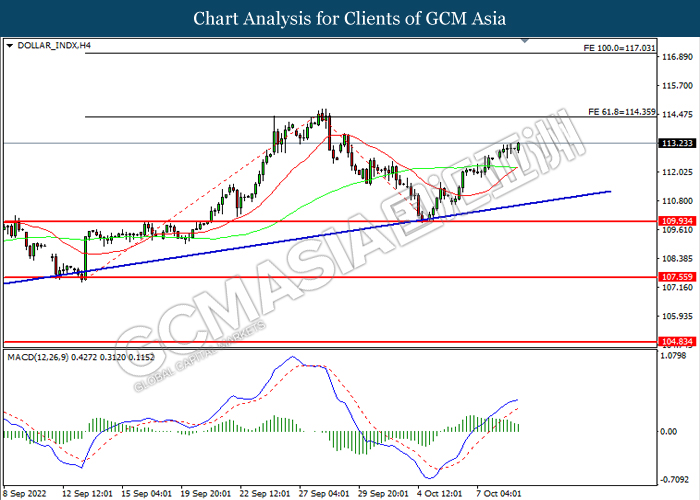The image size is (700, 500).
Task: Select the DOLLAR_INDX,H4 symbol label
Action: pos(54,46)
